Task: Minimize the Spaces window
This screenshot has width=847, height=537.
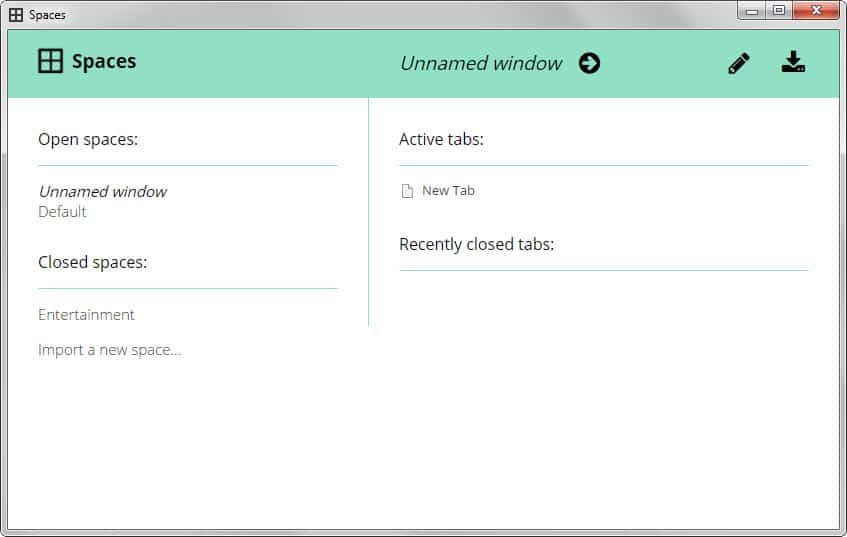Action: (x=751, y=11)
